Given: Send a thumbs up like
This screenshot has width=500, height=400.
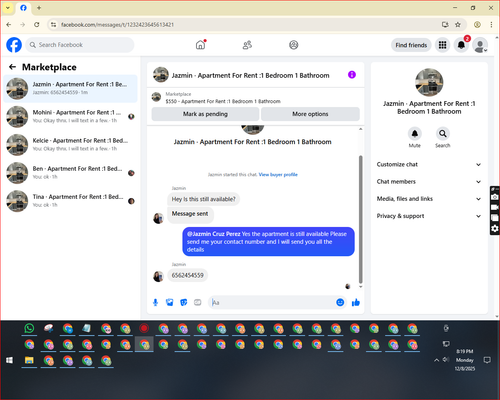Looking at the screenshot, I should (x=356, y=302).
